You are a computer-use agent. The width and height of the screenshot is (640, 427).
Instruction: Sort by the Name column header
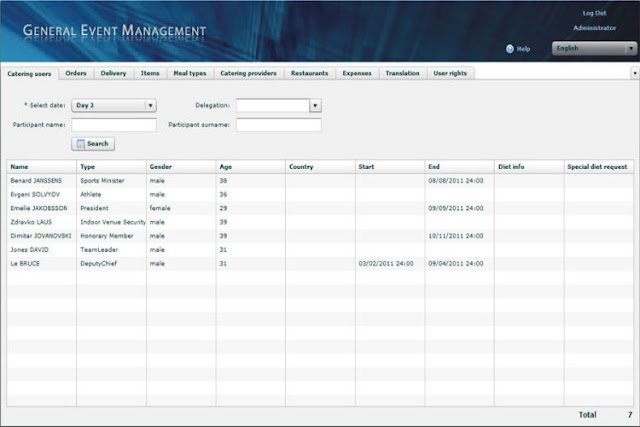pyautogui.click(x=41, y=167)
